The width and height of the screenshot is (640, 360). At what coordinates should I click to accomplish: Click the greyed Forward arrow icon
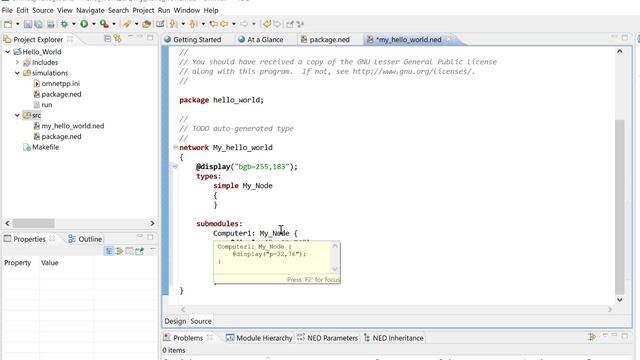click(244, 24)
